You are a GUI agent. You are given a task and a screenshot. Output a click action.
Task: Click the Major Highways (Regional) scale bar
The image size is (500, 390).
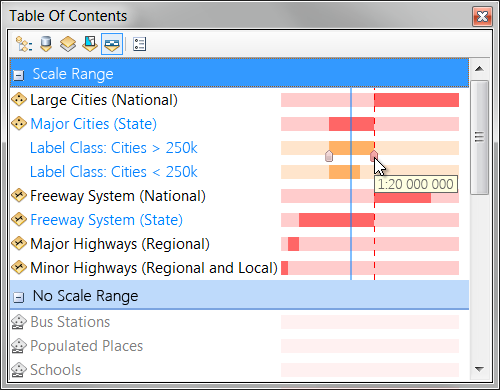coord(370,244)
